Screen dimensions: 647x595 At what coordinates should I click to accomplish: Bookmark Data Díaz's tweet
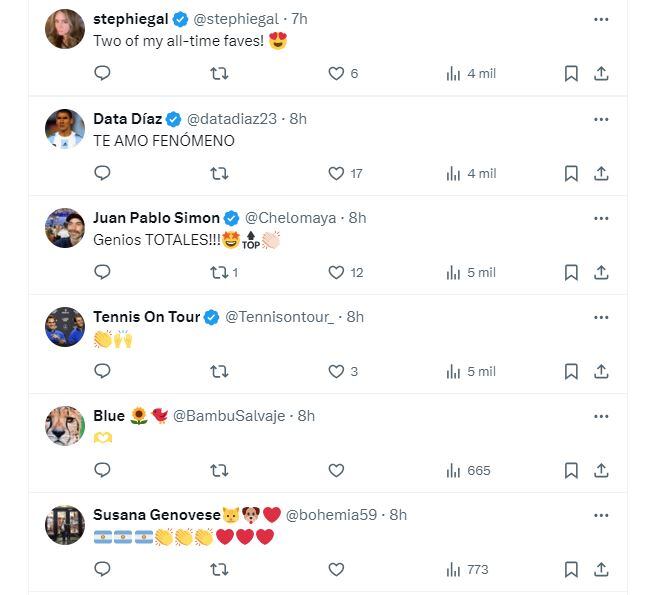tap(571, 173)
